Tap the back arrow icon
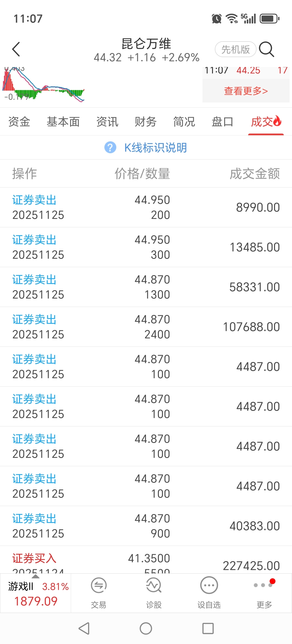Image resolution: width=292 pixels, height=644 pixels. 16,49
